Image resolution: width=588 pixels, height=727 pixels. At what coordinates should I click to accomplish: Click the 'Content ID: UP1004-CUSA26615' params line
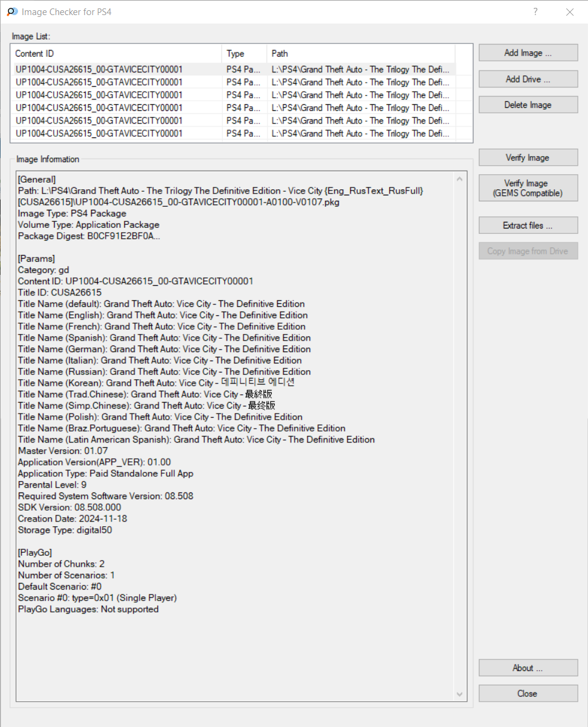(136, 282)
